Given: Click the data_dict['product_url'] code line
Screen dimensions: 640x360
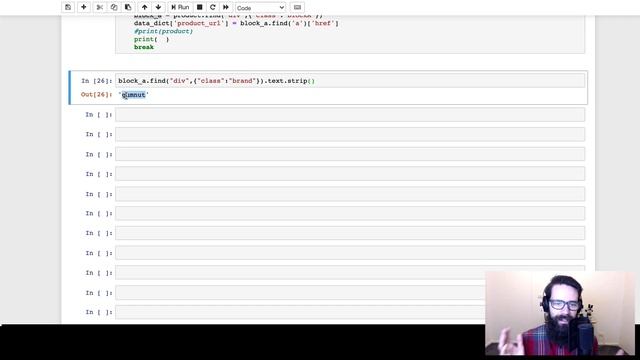Looking at the screenshot, I should pyautogui.click(x=236, y=23).
